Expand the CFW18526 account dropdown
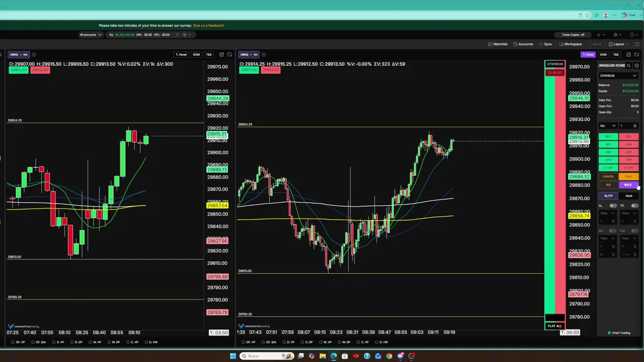644x362 pixels. click(x=618, y=76)
